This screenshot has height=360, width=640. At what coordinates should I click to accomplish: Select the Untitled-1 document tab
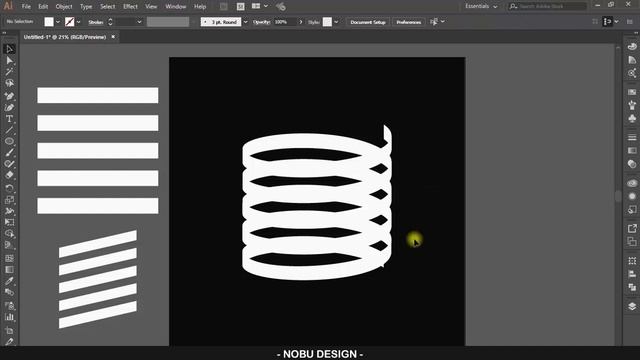pos(65,37)
